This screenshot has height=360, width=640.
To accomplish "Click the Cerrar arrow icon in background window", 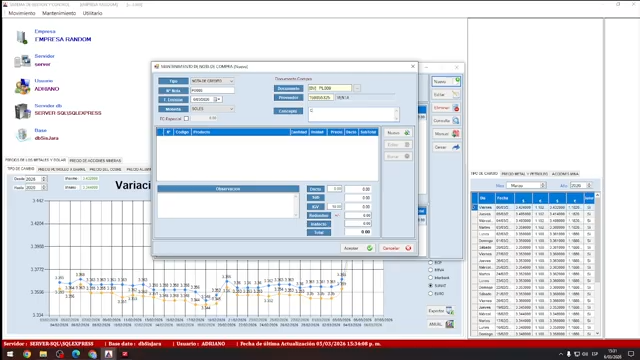I will coord(456,147).
